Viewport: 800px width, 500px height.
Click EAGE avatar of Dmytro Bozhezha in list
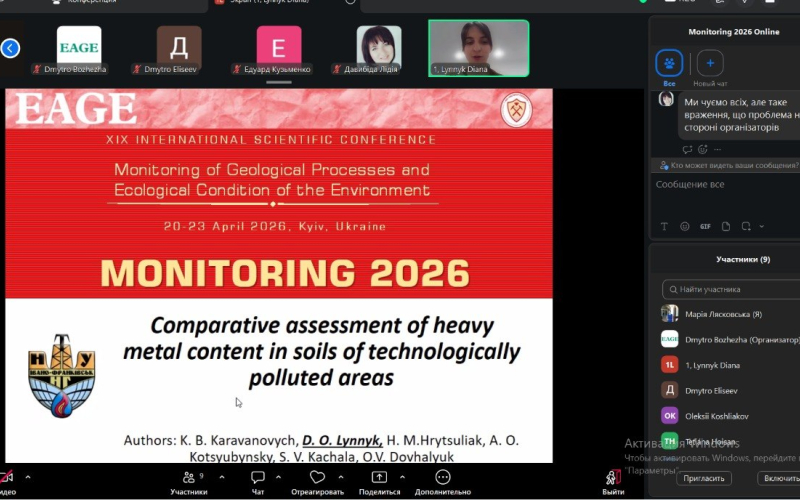coord(669,339)
